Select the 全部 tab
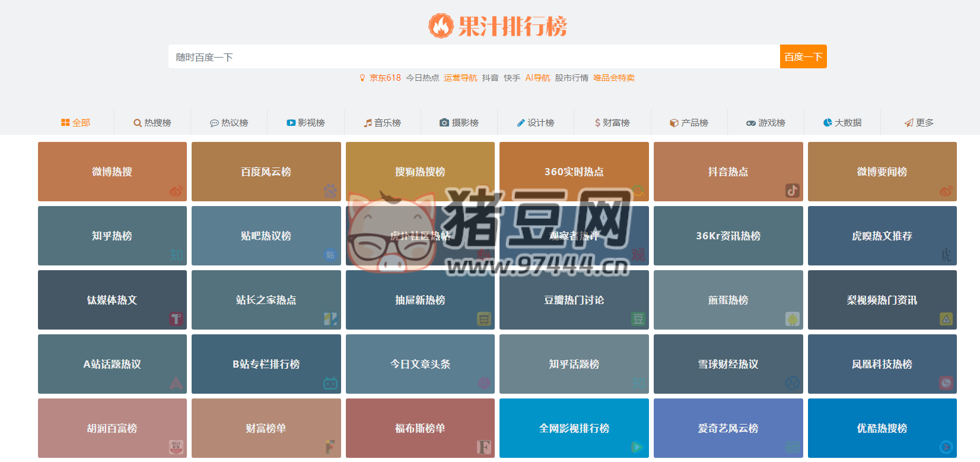The image size is (980, 462). (x=75, y=123)
